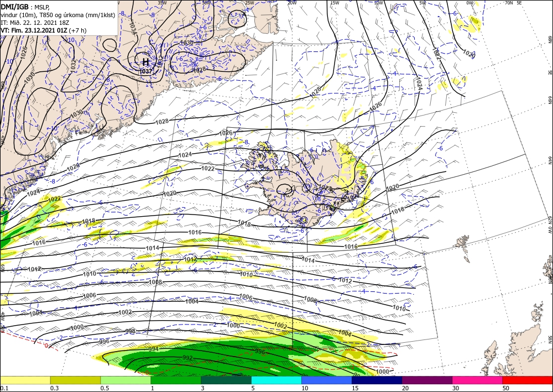Image resolution: width=553 pixels, height=392 pixels.
Task: Click the legend value '0.3'
Action: tap(54, 388)
